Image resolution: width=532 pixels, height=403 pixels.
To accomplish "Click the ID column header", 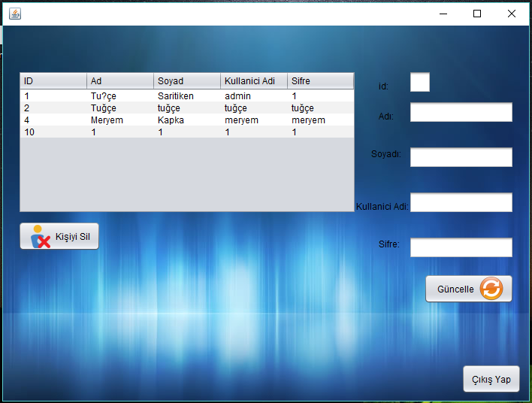I will tap(53, 81).
